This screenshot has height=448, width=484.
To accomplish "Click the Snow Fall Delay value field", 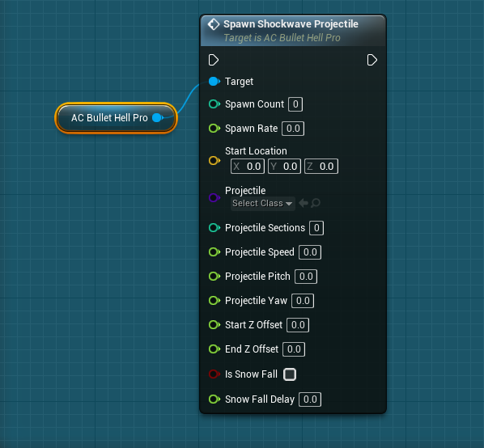I will point(310,399).
